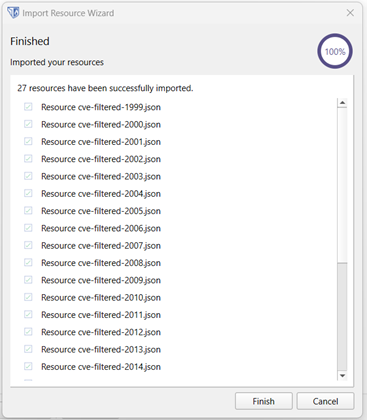Toggle checkbox for cve-filtered-2005.json
The width and height of the screenshot is (367, 420).
[x=28, y=211]
